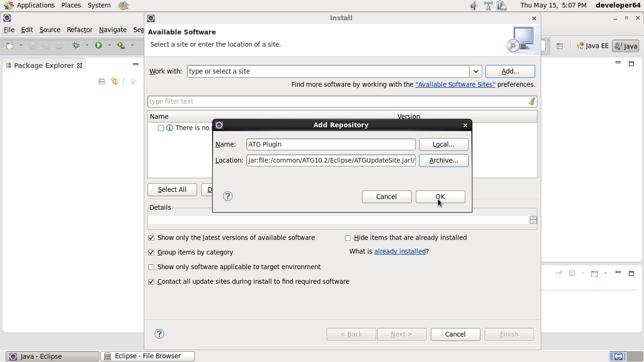The image size is (644, 362).
Task: Check the box beside 'There is no' row
Action: point(161,128)
